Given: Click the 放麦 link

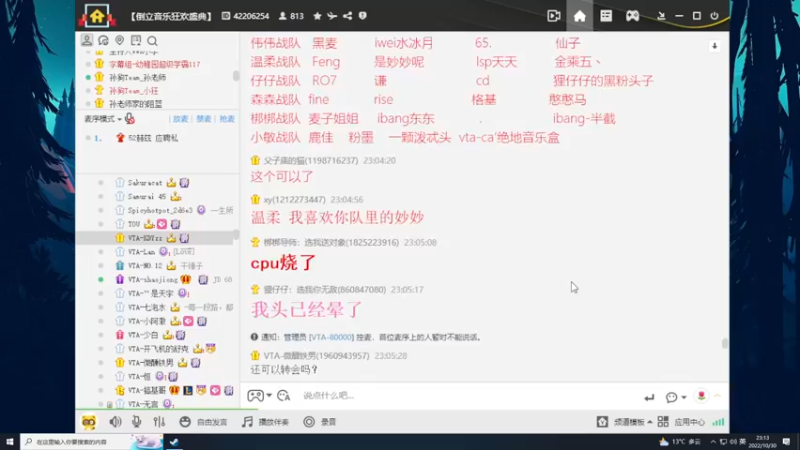Looking at the screenshot, I should point(180,119).
